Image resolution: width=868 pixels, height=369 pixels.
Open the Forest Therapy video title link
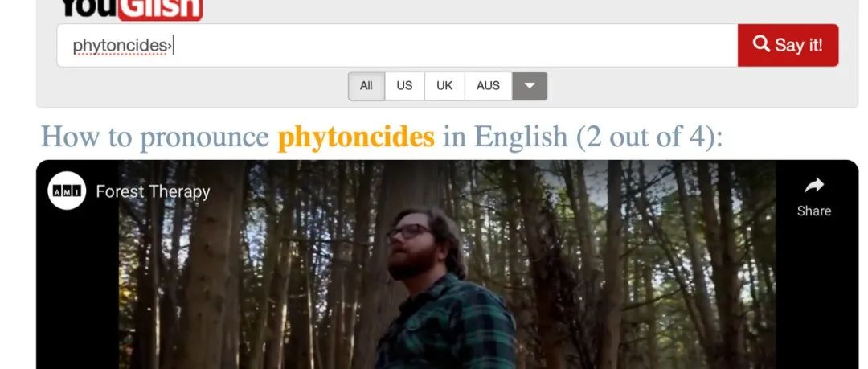153,191
